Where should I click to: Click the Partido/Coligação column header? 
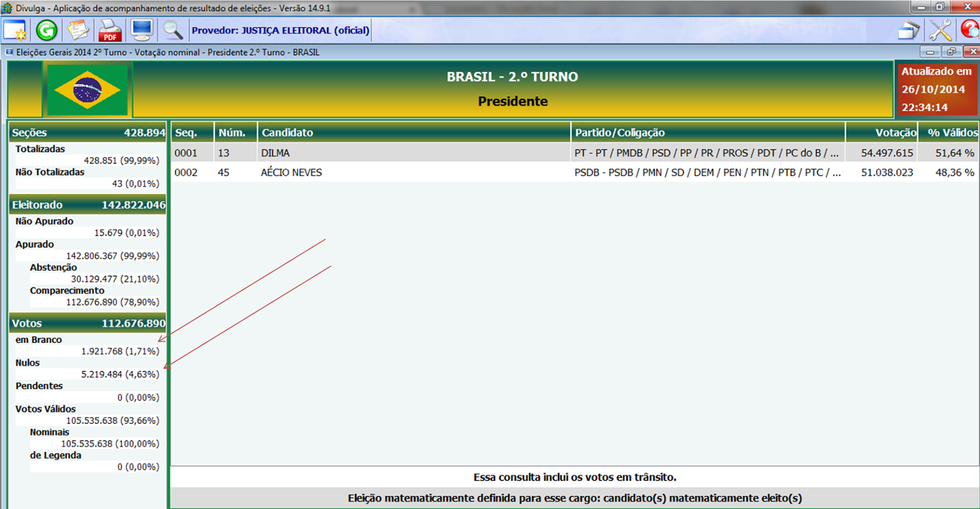click(x=708, y=132)
